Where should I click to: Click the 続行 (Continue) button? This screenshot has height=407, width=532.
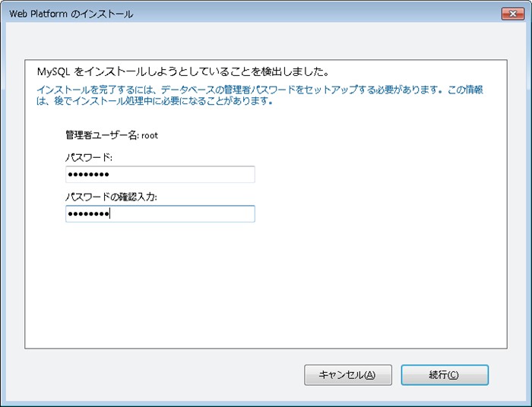tap(444, 374)
